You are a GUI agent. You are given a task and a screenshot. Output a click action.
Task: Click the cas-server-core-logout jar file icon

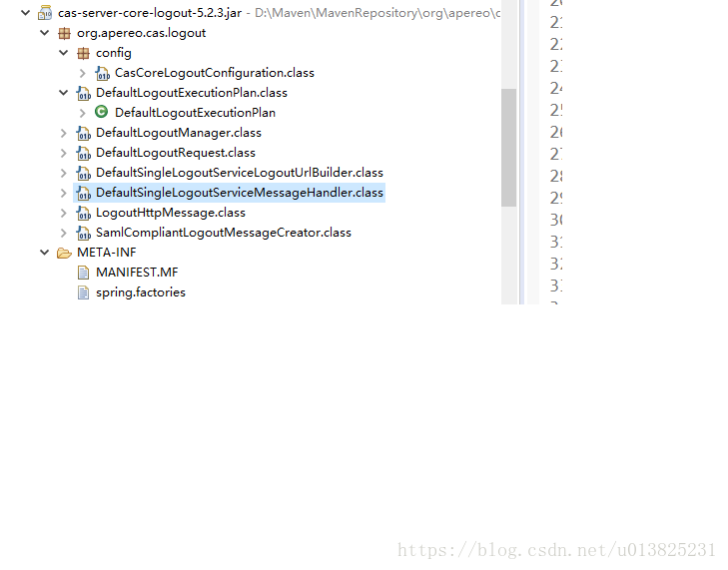[x=45, y=13]
